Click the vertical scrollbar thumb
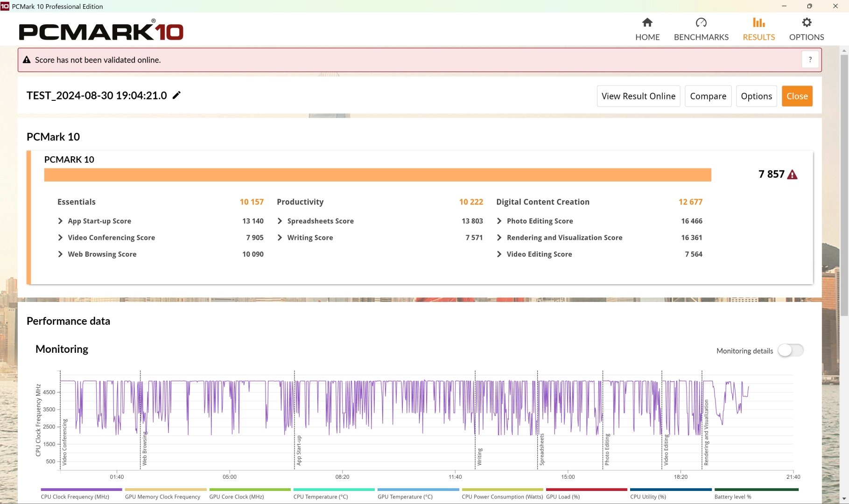The image size is (849, 504). (x=844, y=186)
